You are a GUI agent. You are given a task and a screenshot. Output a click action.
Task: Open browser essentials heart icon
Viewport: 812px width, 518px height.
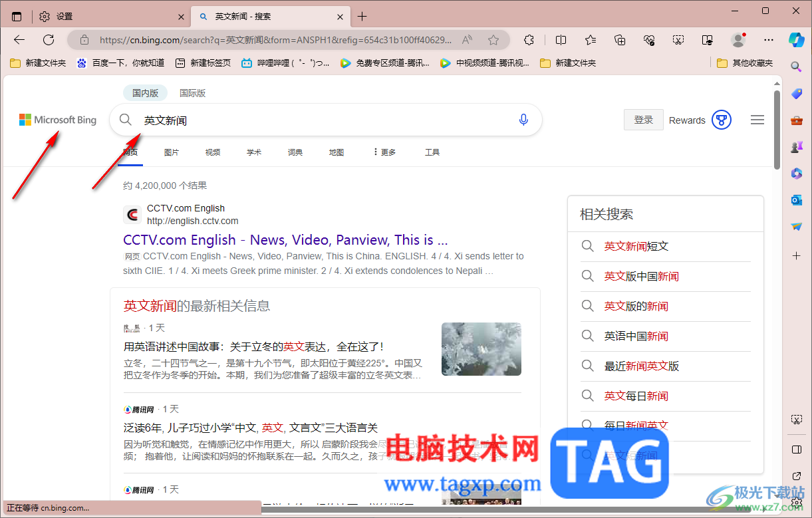click(x=650, y=40)
